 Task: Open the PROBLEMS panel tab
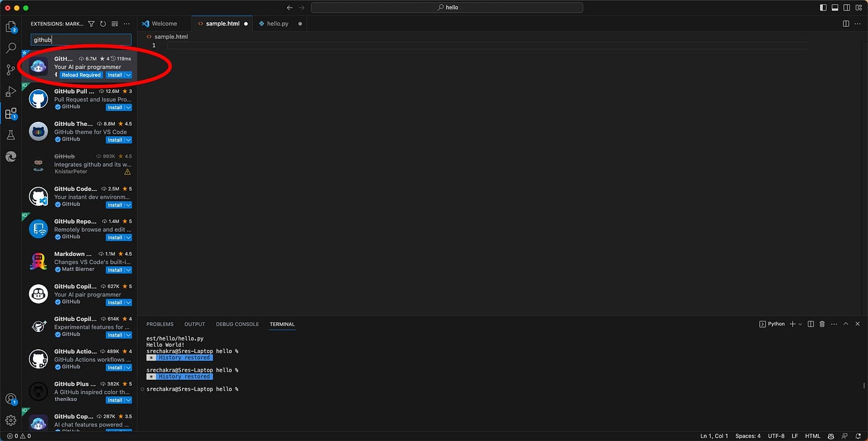coord(160,324)
